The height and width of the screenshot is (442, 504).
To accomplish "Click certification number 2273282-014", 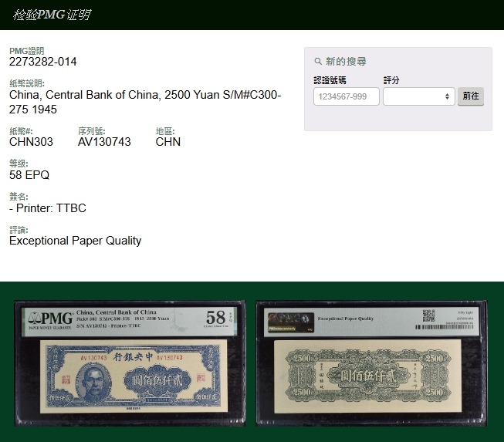I will (x=43, y=62).
